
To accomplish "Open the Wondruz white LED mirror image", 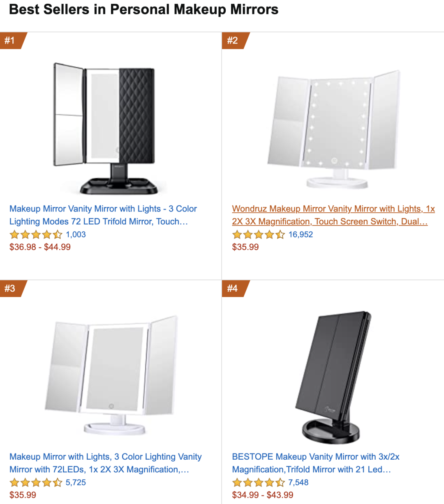I will 333,129.
